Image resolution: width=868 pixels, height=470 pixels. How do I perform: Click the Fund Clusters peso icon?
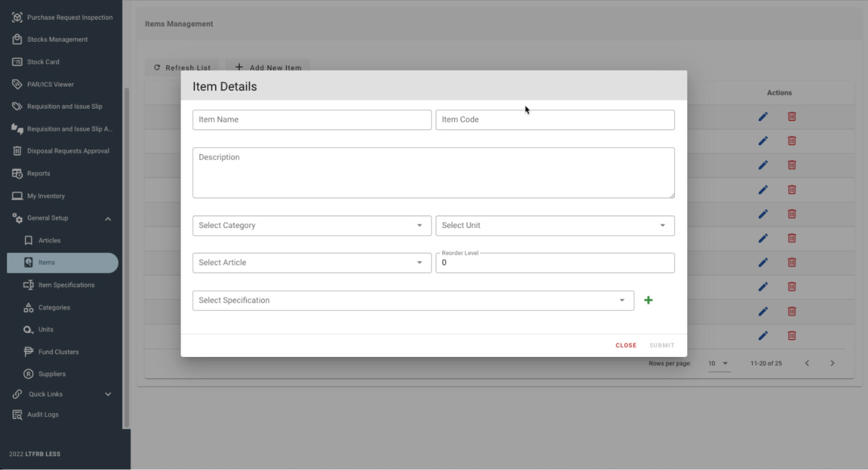point(28,352)
